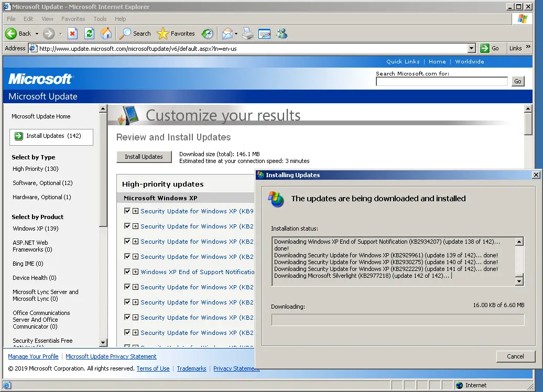Open the Tools menu
This screenshot has height=392, width=543.
coord(100,19)
